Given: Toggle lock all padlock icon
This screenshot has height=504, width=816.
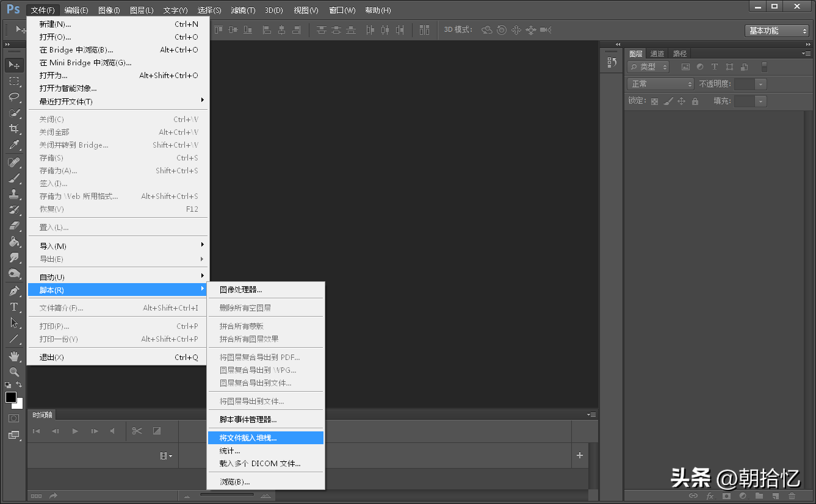Looking at the screenshot, I should (695, 102).
